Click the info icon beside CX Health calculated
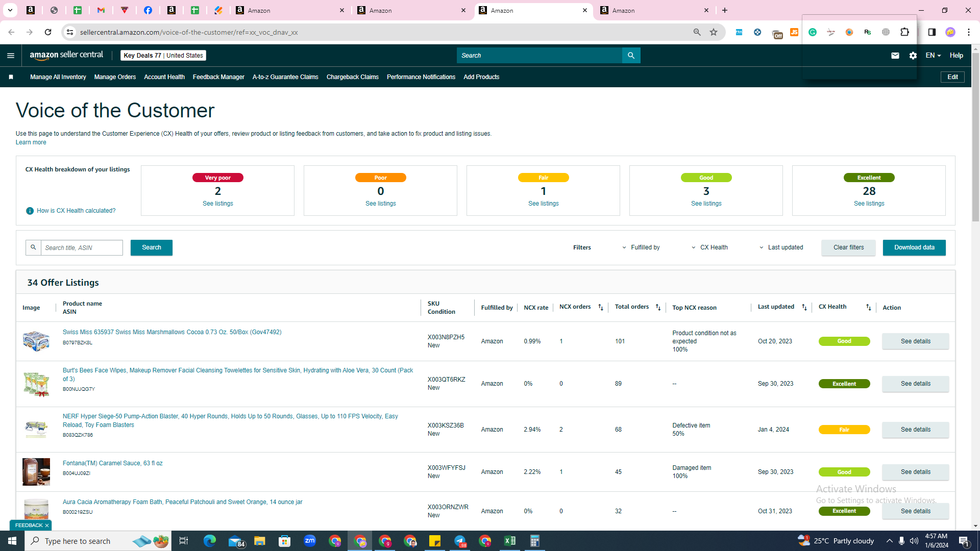Screen dimensions: 980x551 coord(30,211)
